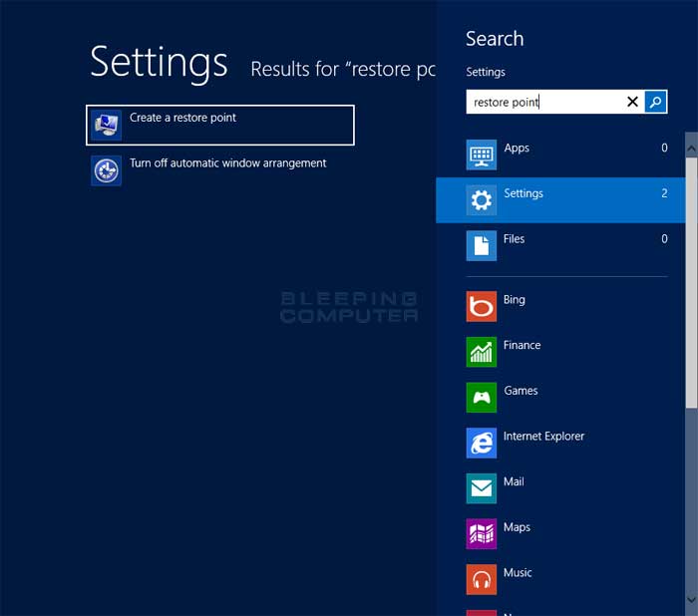
Task: Click the search list scrollbar thumb
Action: tap(691, 283)
